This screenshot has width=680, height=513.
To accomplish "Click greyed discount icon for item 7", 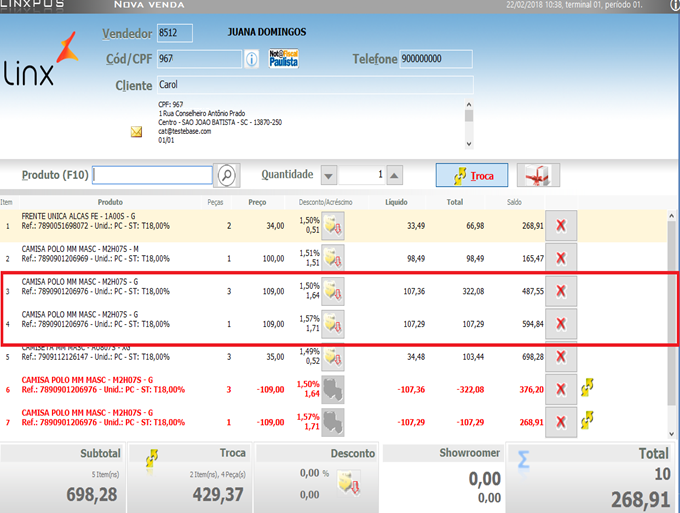I will (333, 422).
